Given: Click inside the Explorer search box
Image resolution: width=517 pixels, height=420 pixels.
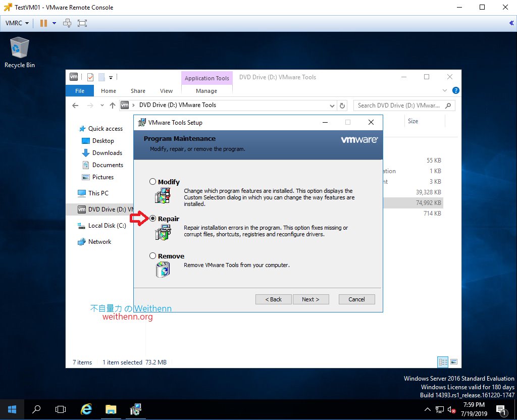Looking at the screenshot, I should point(399,105).
